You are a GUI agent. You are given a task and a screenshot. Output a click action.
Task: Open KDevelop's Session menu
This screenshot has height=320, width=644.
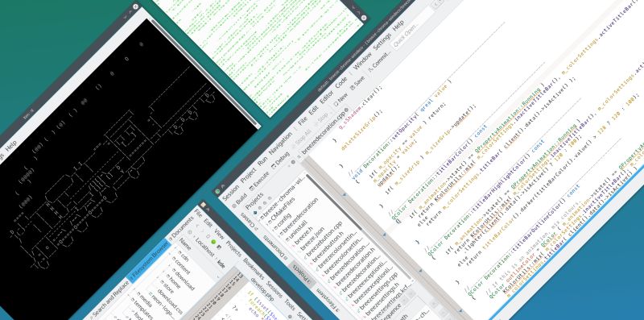[x=231, y=192]
